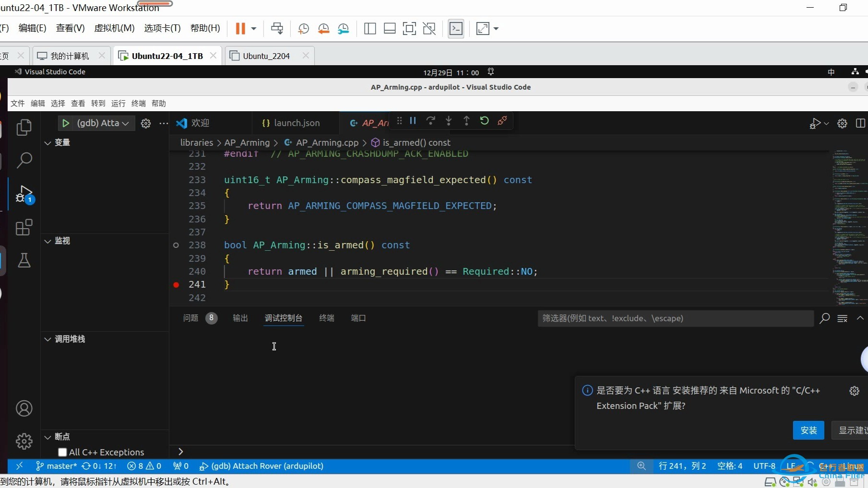Split the editor to the right
Viewport: 868px width, 488px height.
[860, 124]
